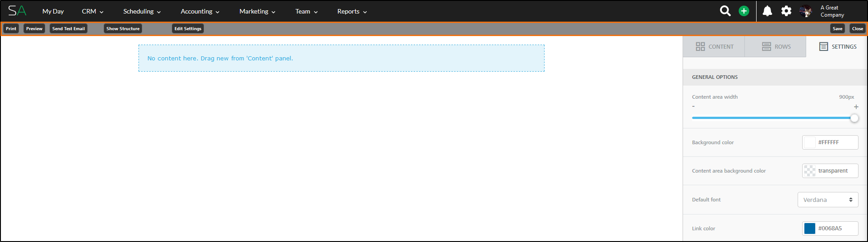The height and width of the screenshot is (242, 868).
Task: Open My Day in the navigation bar
Action: tap(53, 11)
